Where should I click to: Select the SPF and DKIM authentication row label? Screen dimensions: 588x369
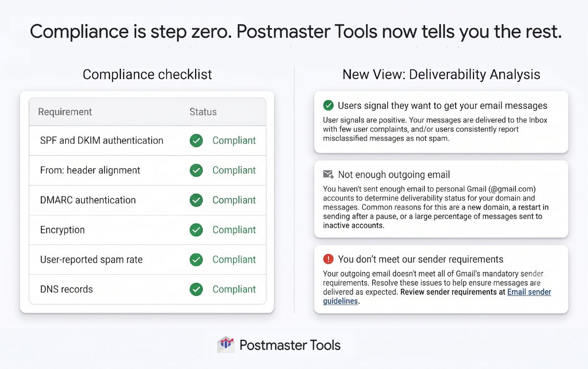click(x=101, y=141)
